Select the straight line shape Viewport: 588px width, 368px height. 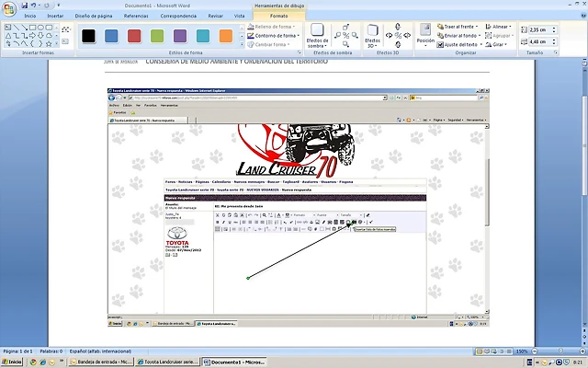point(17,28)
